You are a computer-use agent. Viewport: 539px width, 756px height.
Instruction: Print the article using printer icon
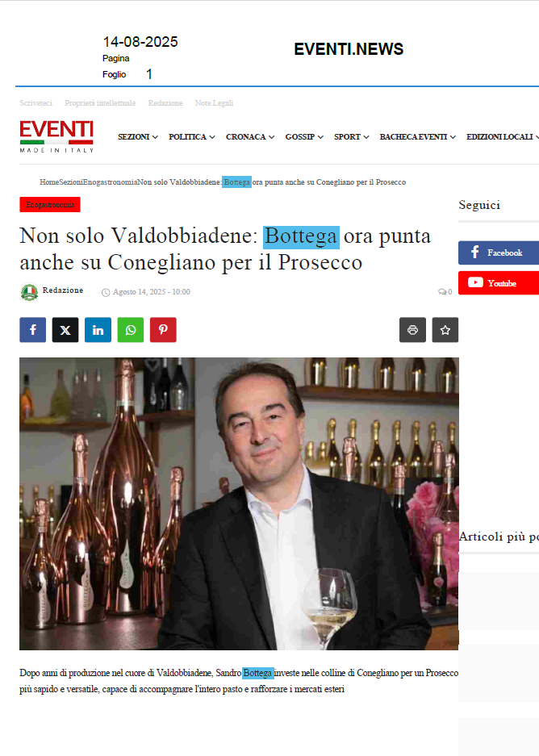tap(412, 330)
